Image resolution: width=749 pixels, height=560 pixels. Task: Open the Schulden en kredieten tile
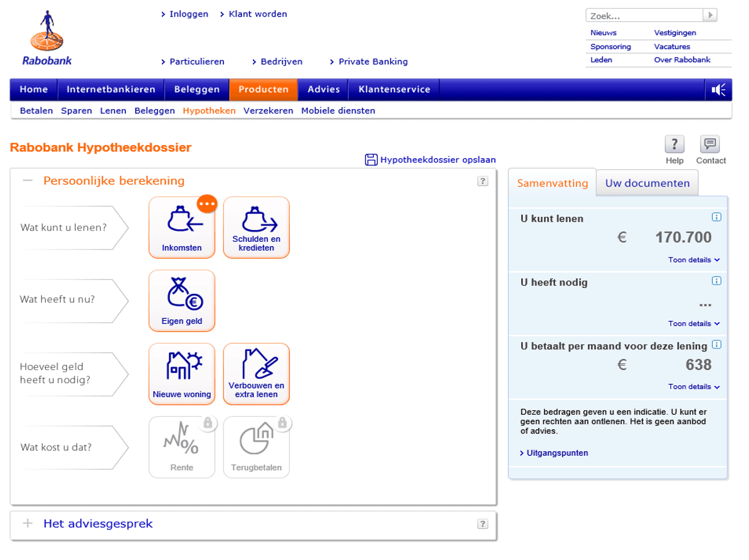[x=256, y=227]
